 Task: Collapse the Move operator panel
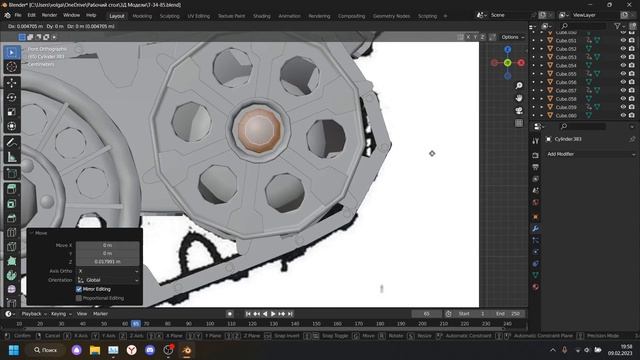(31, 233)
